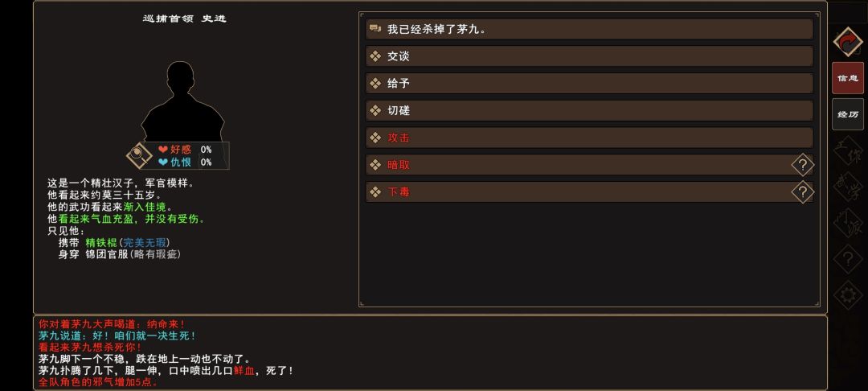This screenshot has height=391, width=868.
Task: Pick the 切磋 sparring option
Action: pos(589,110)
